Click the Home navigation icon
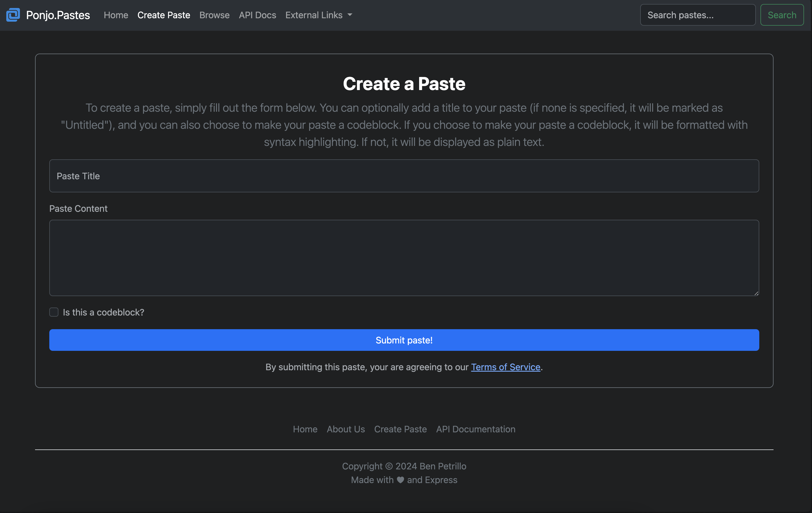 (116, 15)
